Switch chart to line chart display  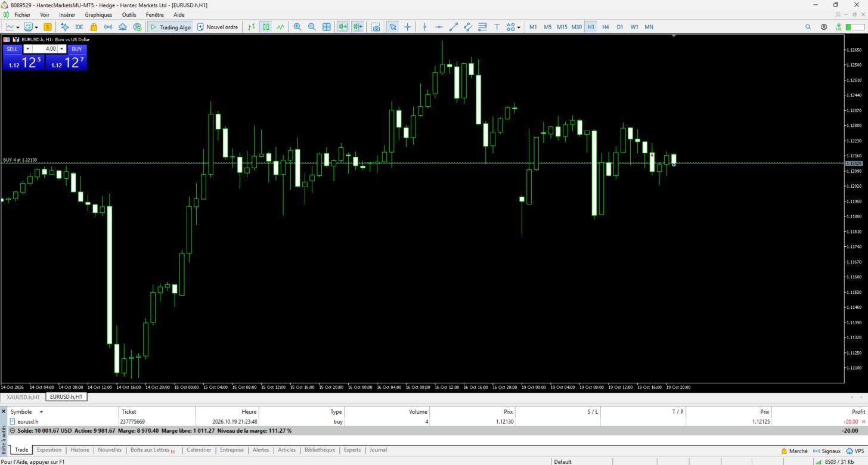pos(280,27)
